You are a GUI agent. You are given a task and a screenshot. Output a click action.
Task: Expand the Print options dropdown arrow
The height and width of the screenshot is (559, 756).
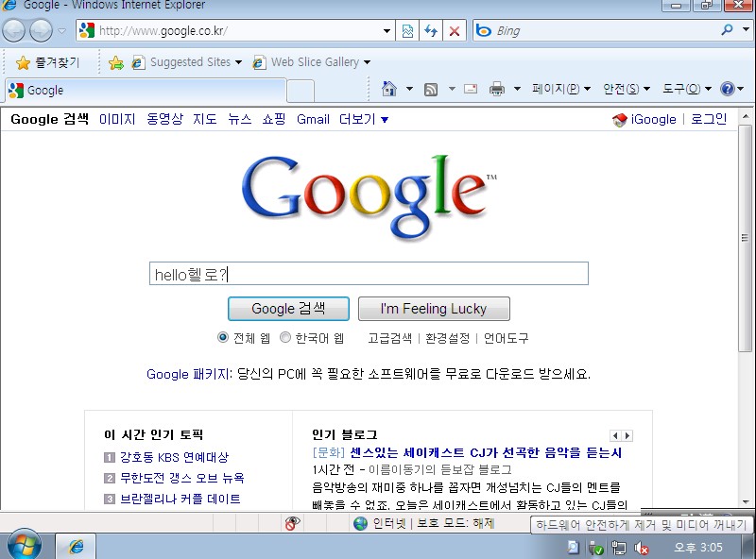517,89
